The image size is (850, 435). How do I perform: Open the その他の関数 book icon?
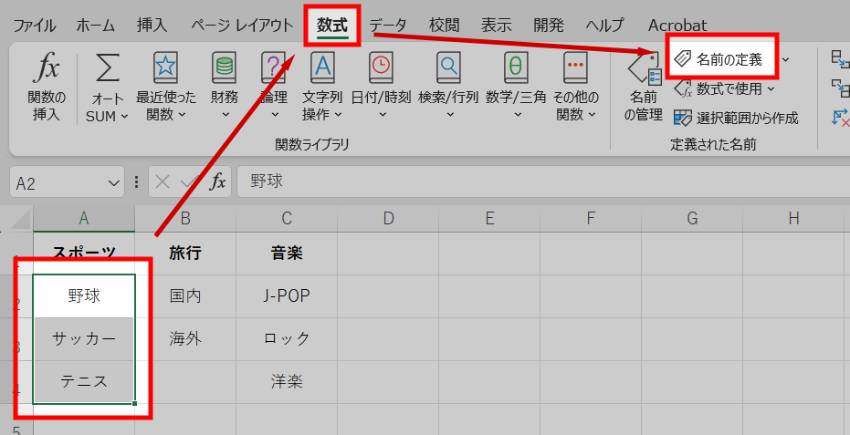point(575,68)
